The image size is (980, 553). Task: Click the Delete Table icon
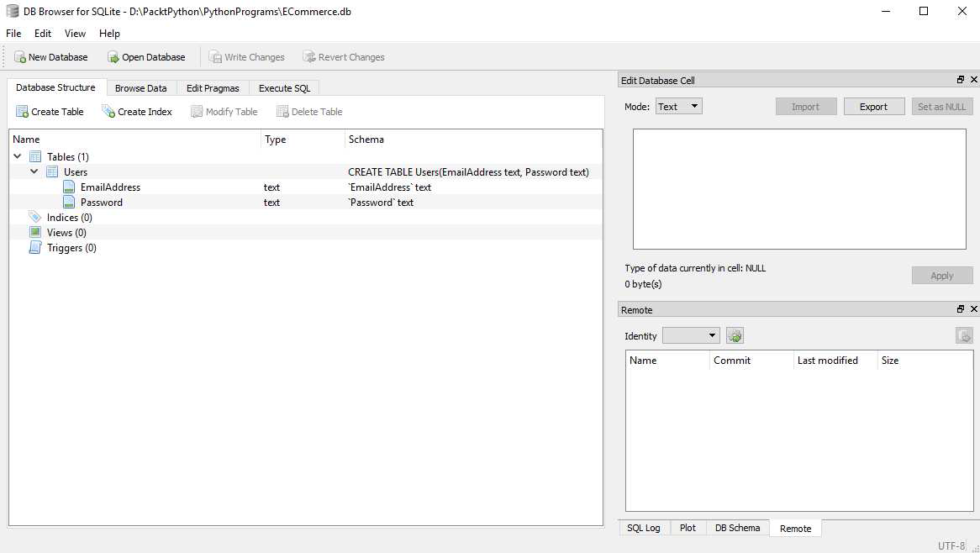(282, 112)
